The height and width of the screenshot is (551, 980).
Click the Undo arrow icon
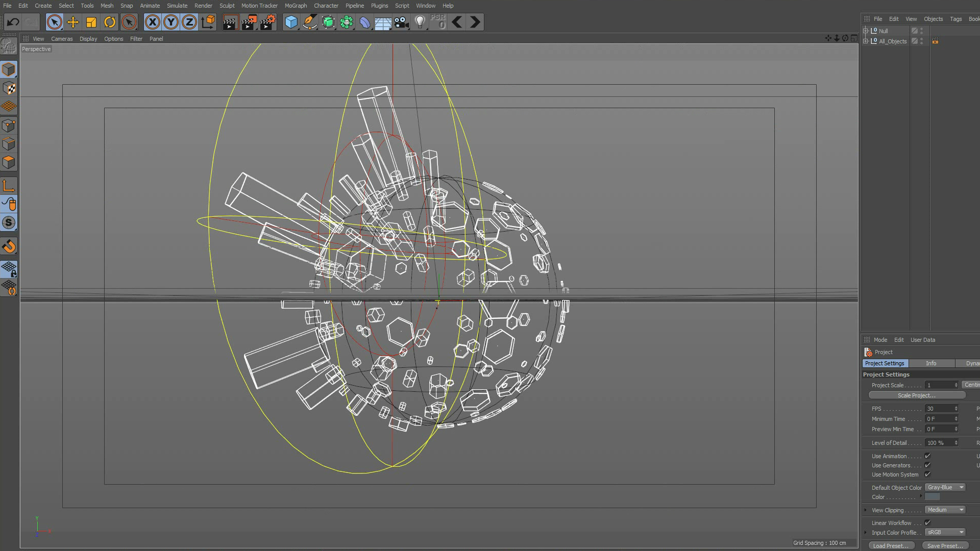coord(13,22)
